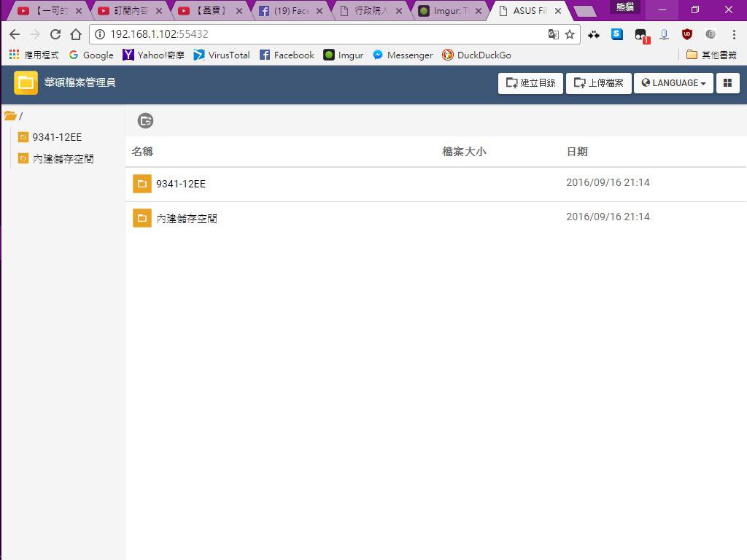Click the Google Translate icon in address bar
Viewport: 747px width, 560px height.
[554, 34]
